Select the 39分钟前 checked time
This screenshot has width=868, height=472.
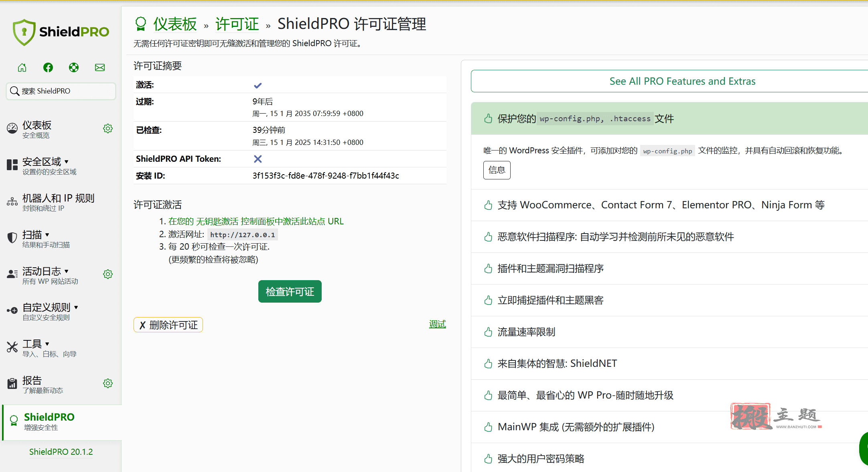pyautogui.click(x=269, y=130)
